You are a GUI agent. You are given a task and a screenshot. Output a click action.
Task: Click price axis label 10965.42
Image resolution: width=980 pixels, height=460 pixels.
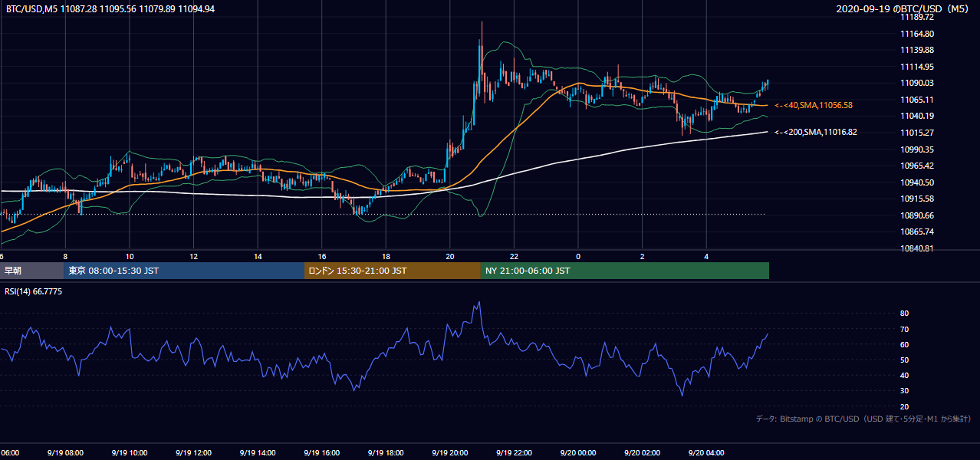[917, 166]
